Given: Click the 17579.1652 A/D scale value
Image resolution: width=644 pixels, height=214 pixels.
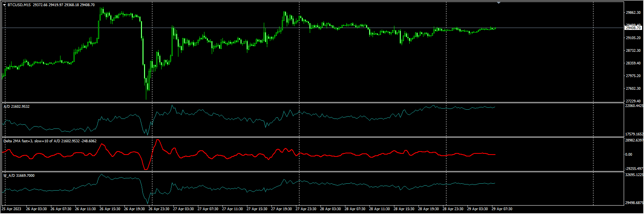Looking at the screenshot, I should [634, 135].
